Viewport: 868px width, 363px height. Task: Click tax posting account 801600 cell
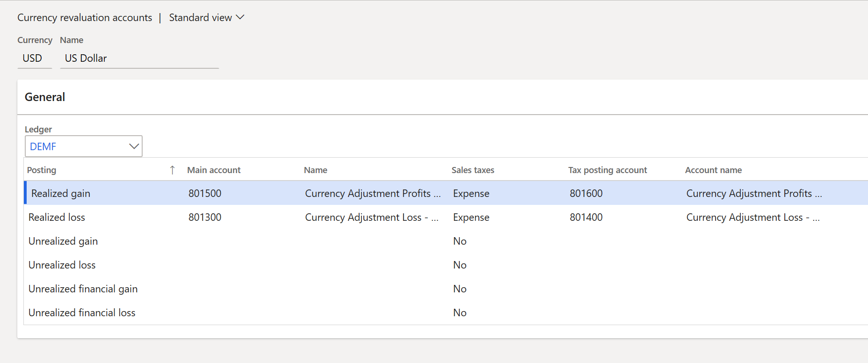coord(586,194)
